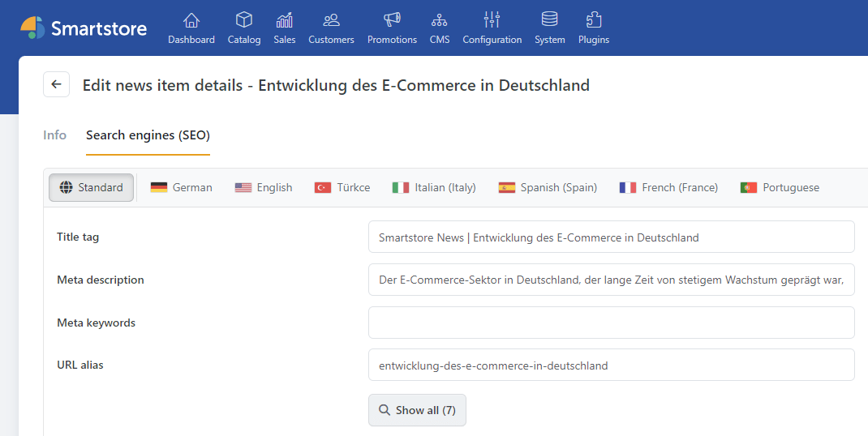
Task: Open the Configuration sliders icon
Action: coord(492,20)
